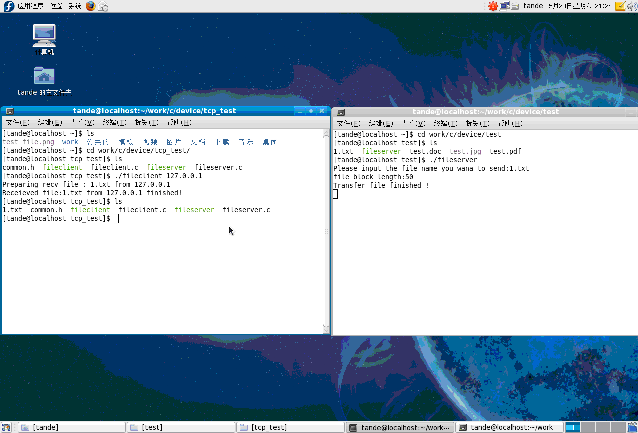Click 'cd work/c/device/test' command in test terminal

pyautogui.click(x=459, y=134)
